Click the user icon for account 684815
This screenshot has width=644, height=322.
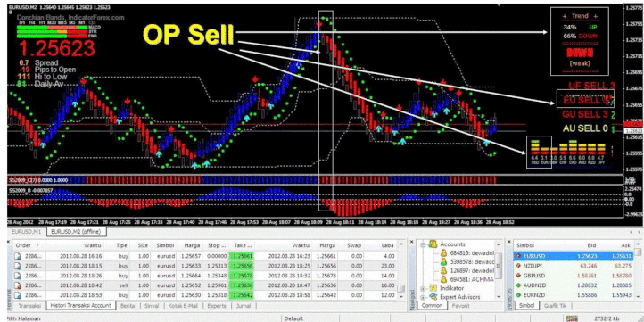point(443,253)
